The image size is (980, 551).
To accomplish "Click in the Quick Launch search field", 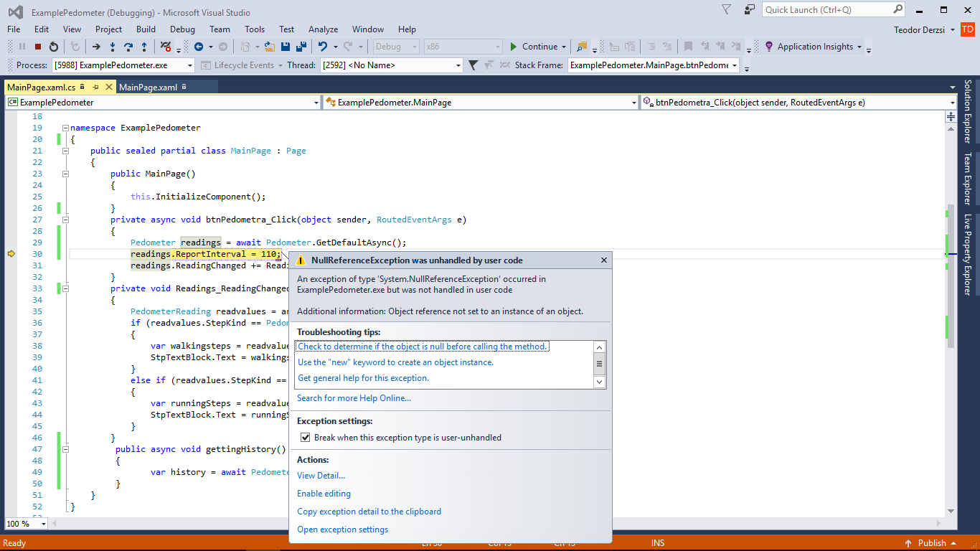I will (827, 9).
